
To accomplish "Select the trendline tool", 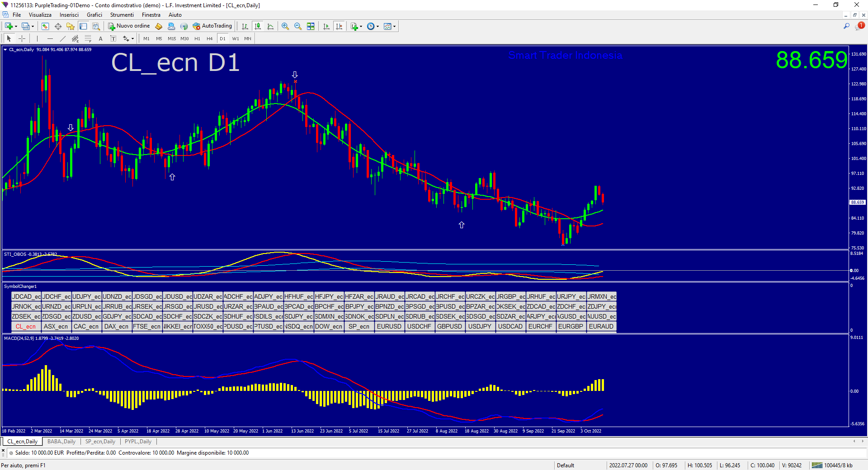I will coord(62,38).
